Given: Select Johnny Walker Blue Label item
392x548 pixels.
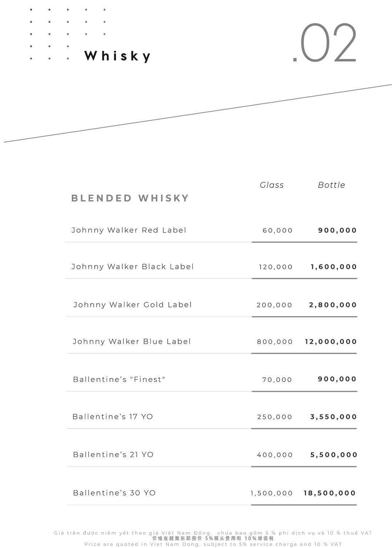Looking at the screenshot, I should pos(132,341).
